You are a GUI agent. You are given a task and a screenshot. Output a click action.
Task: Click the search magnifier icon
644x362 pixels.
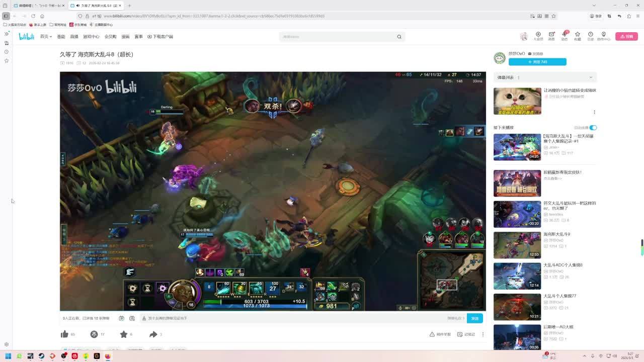pyautogui.click(x=399, y=37)
